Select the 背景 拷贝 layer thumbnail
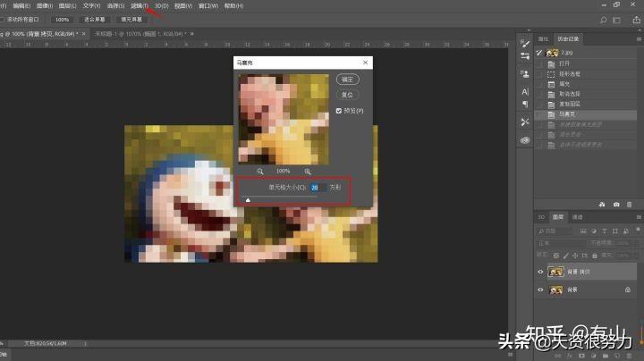The width and height of the screenshot is (644, 361). (555, 272)
